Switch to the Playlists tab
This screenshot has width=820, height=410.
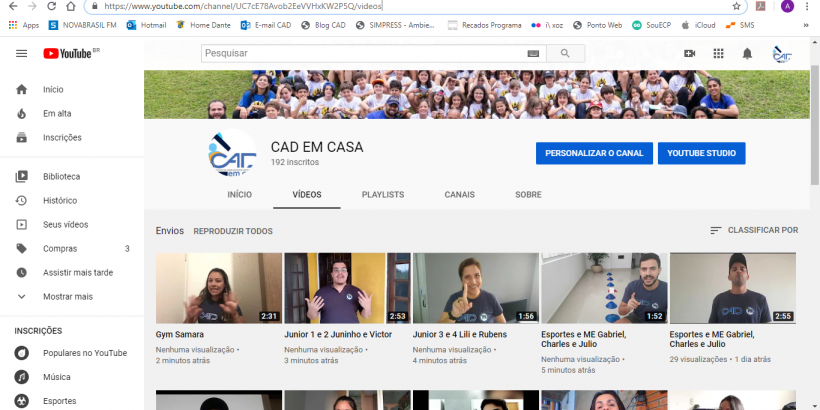pyautogui.click(x=382, y=195)
